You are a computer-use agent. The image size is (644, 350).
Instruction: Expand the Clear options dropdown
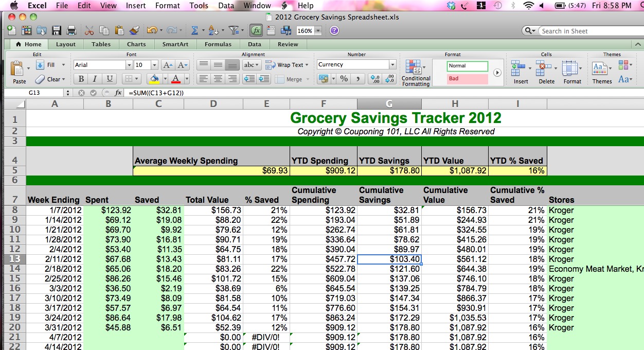(63, 79)
